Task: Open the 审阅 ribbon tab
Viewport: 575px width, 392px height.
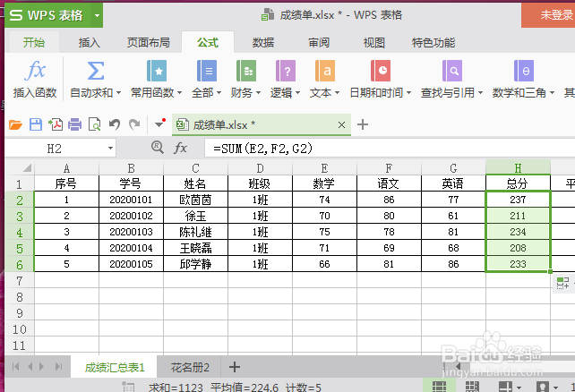Action: pyautogui.click(x=319, y=42)
